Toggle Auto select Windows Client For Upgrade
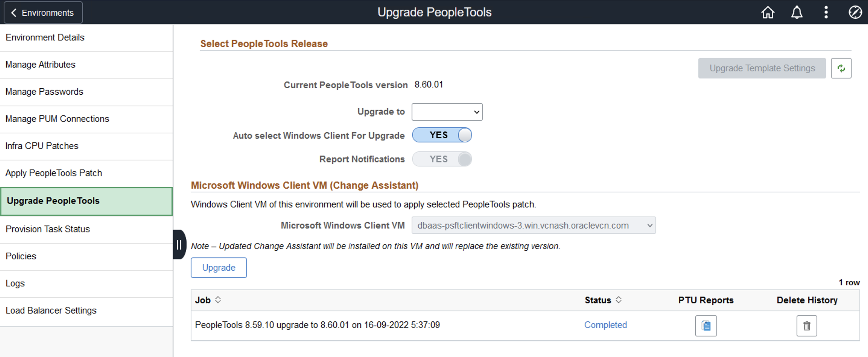868x357 pixels. point(442,135)
